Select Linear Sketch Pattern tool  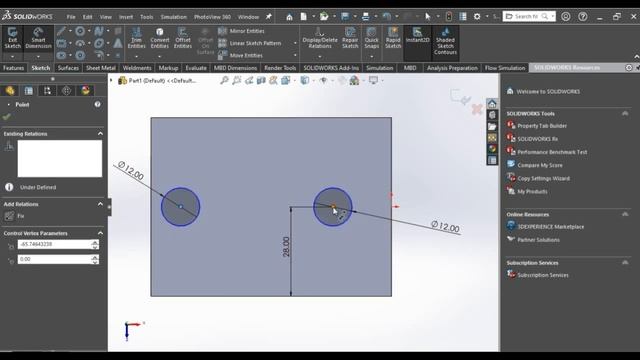coord(249,43)
